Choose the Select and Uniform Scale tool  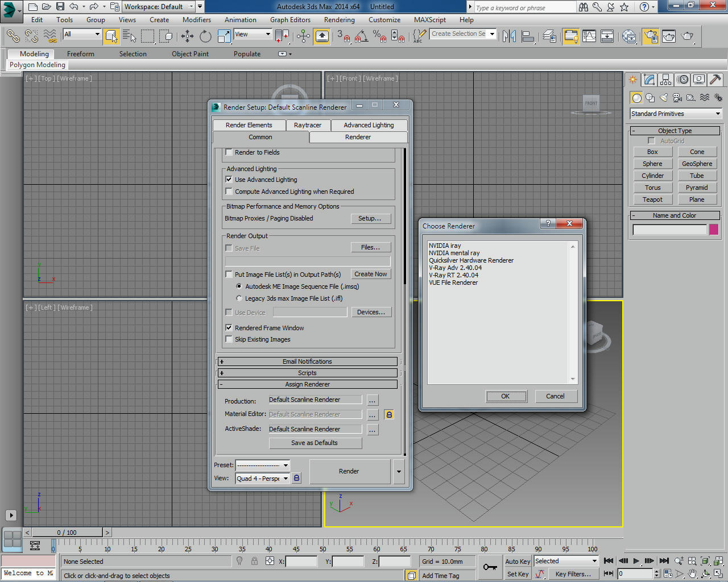point(225,36)
